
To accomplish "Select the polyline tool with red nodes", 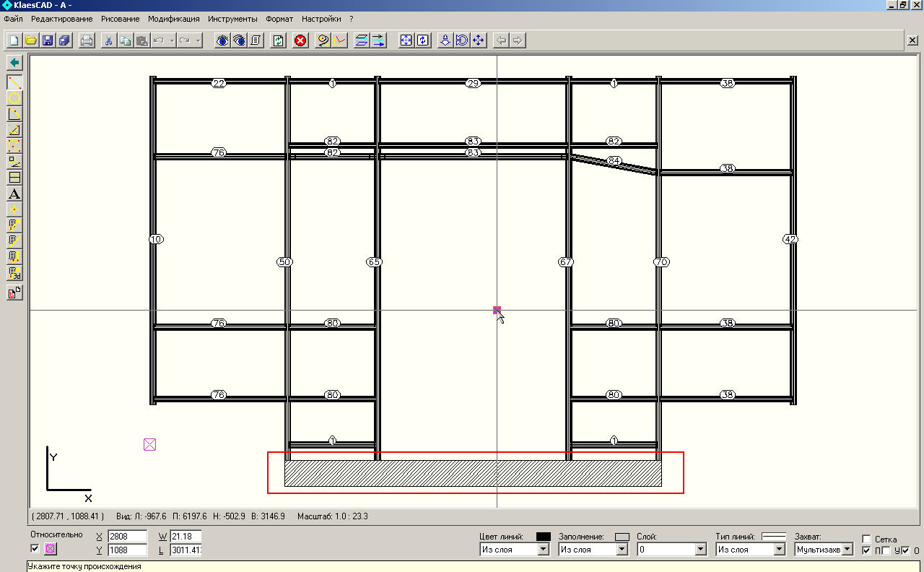I will tap(14, 146).
